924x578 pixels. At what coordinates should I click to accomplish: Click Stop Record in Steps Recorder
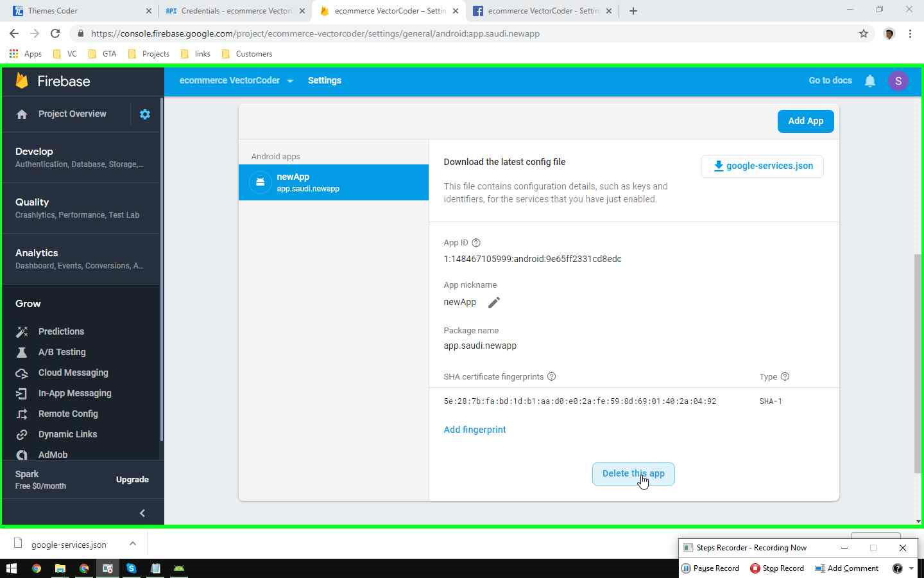coord(777,568)
